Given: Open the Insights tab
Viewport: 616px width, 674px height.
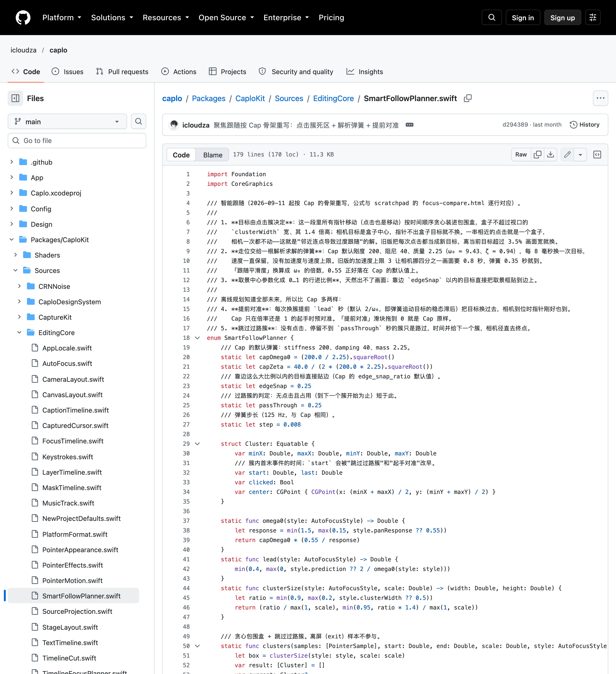Looking at the screenshot, I should pyautogui.click(x=365, y=71).
